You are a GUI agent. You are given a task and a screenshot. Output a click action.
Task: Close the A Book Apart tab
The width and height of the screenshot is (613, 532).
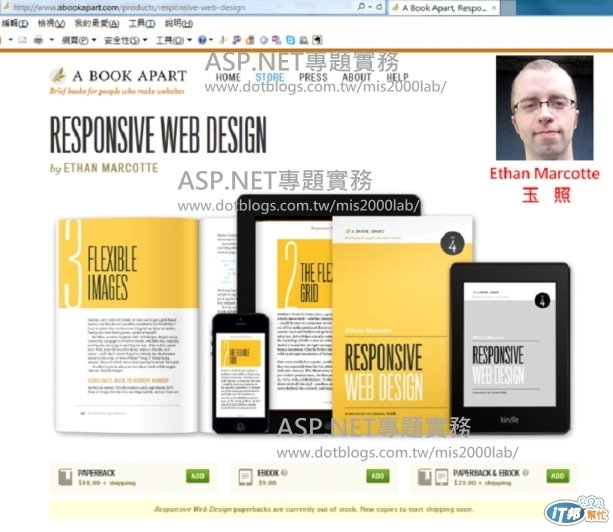(494, 8)
